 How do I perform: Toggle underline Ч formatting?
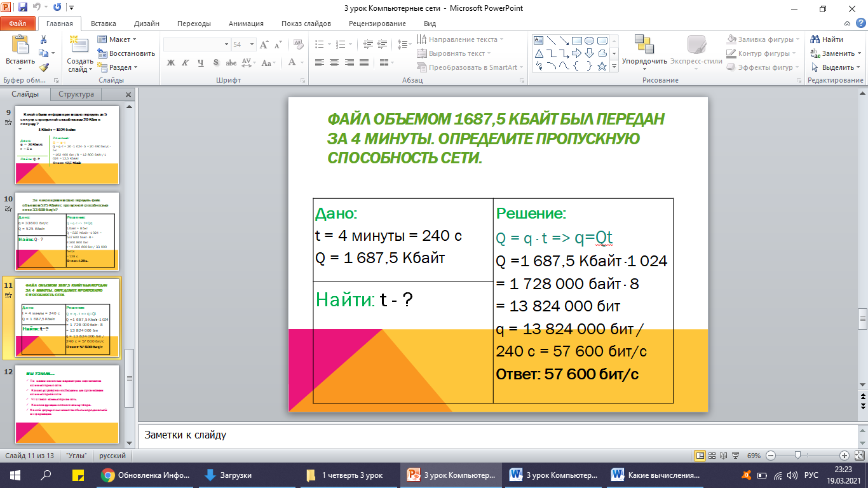(x=200, y=62)
